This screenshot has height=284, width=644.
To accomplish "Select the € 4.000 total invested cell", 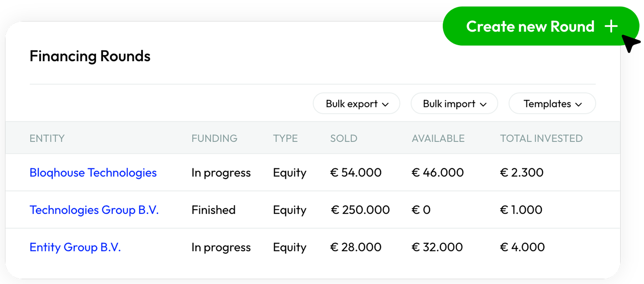I will 522,247.
